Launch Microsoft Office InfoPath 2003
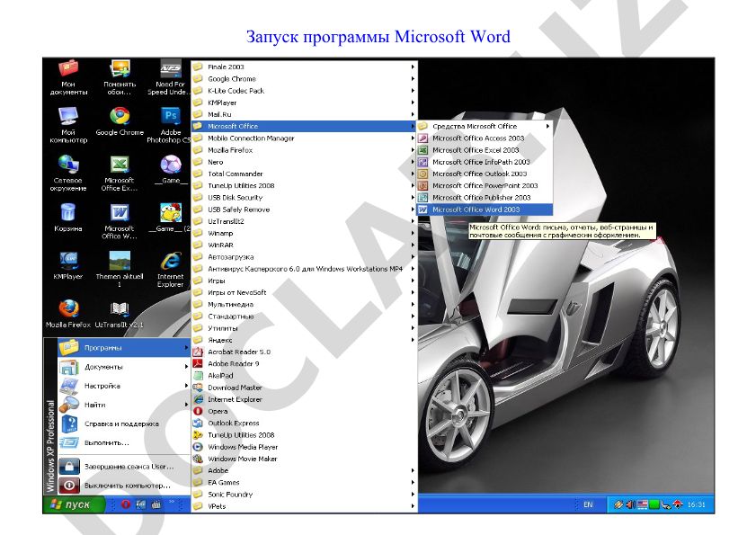This screenshot has width=756, height=535. pos(485,162)
